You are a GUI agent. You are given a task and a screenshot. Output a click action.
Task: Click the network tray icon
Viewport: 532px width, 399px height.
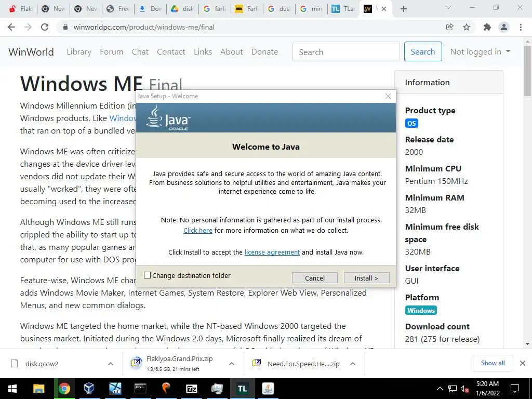(x=453, y=389)
